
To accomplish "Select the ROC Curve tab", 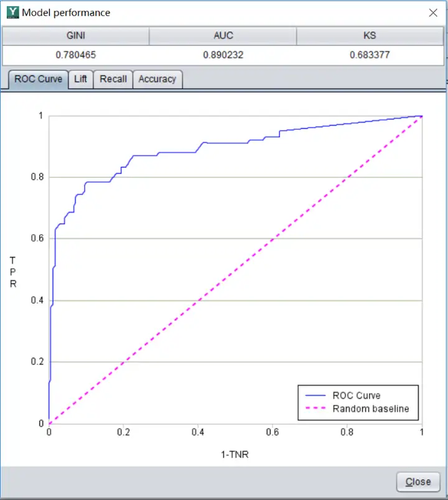I will pyautogui.click(x=39, y=79).
